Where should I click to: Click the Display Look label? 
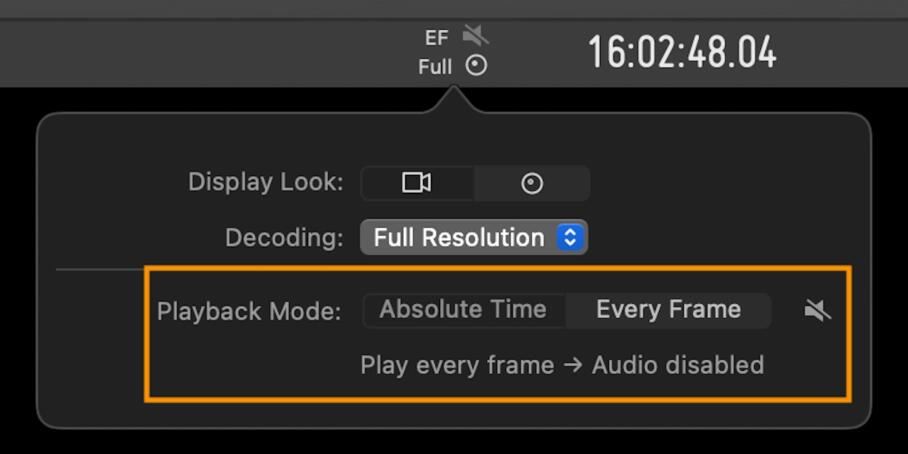(266, 182)
